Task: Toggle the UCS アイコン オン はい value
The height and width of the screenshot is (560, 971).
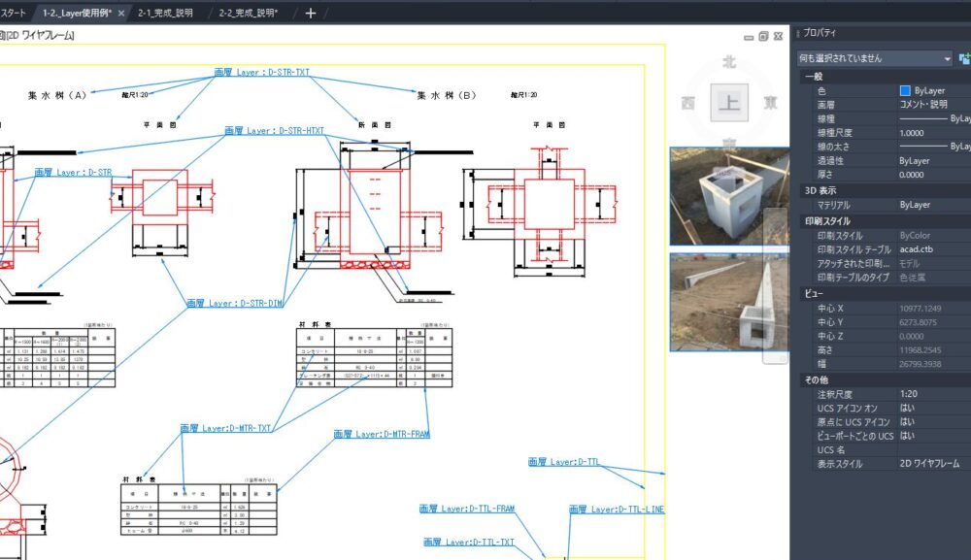Action: [907, 408]
